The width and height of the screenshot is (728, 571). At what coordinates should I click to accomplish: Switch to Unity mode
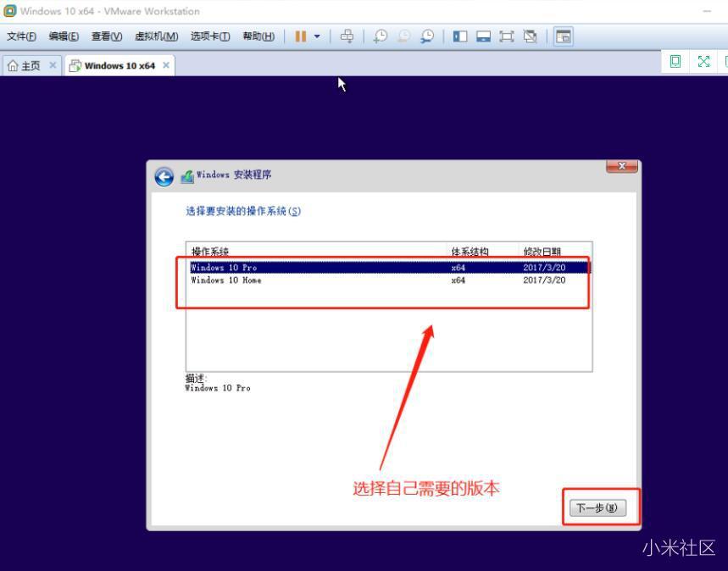(x=530, y=36)
